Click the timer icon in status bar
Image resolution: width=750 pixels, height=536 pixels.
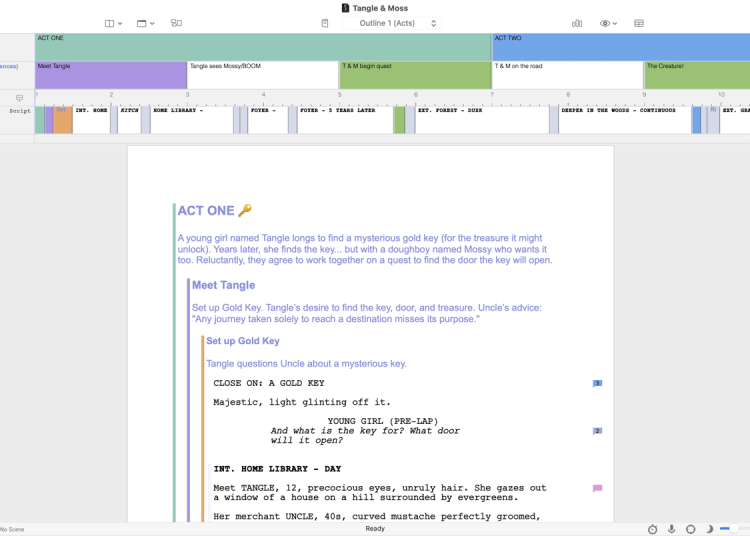click(x=652, y=528)
